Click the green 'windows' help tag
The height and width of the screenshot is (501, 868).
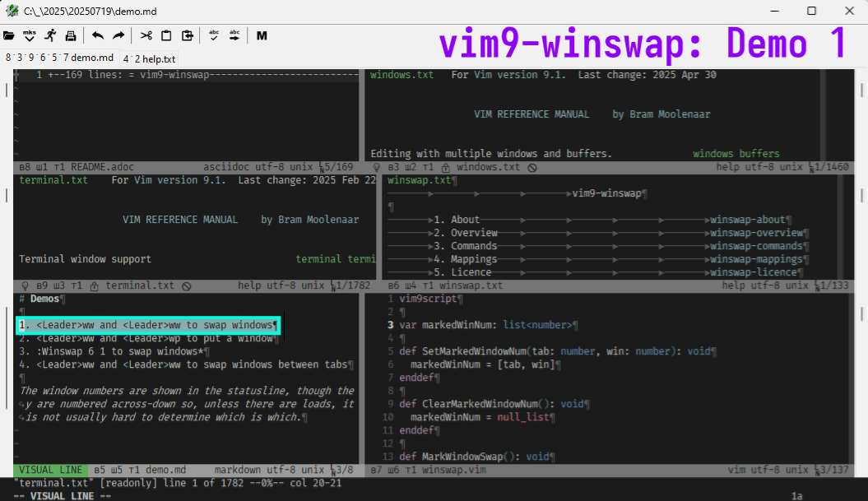pos(713,154)
